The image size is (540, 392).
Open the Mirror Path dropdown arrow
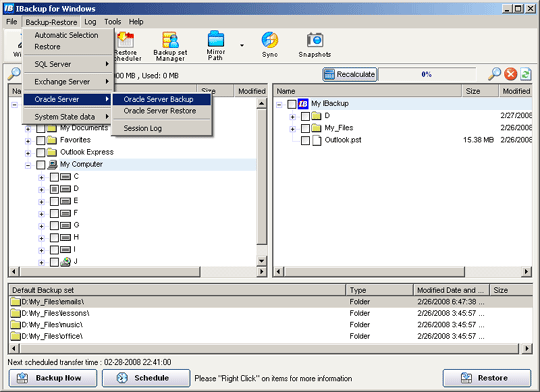point(242,45)
